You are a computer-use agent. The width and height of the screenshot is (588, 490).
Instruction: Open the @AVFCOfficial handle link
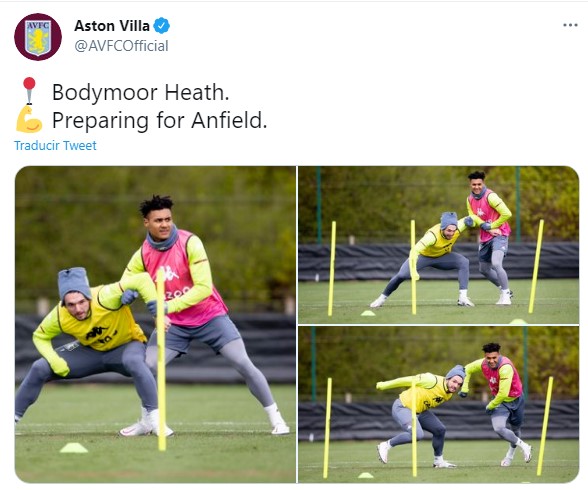tap(122, 46)
